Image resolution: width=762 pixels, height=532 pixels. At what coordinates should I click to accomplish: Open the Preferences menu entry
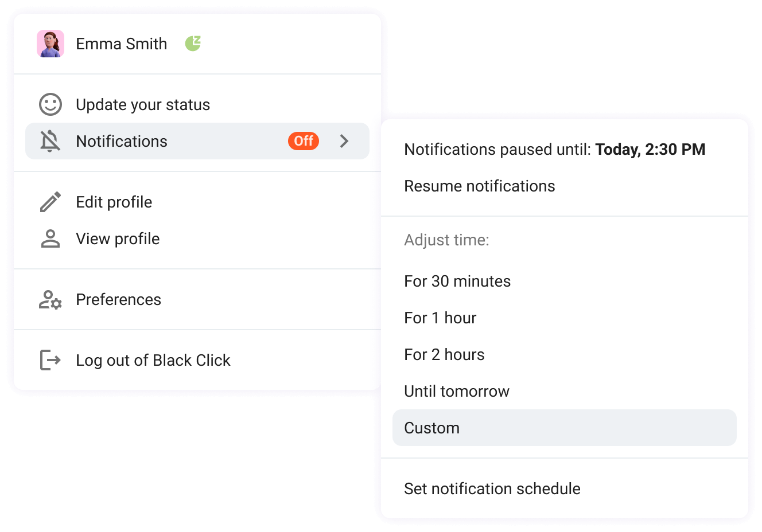[x=118, y=300]
